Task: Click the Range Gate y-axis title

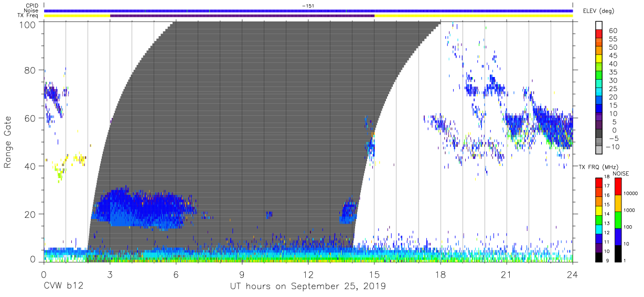Action: [x=8, y=142]
